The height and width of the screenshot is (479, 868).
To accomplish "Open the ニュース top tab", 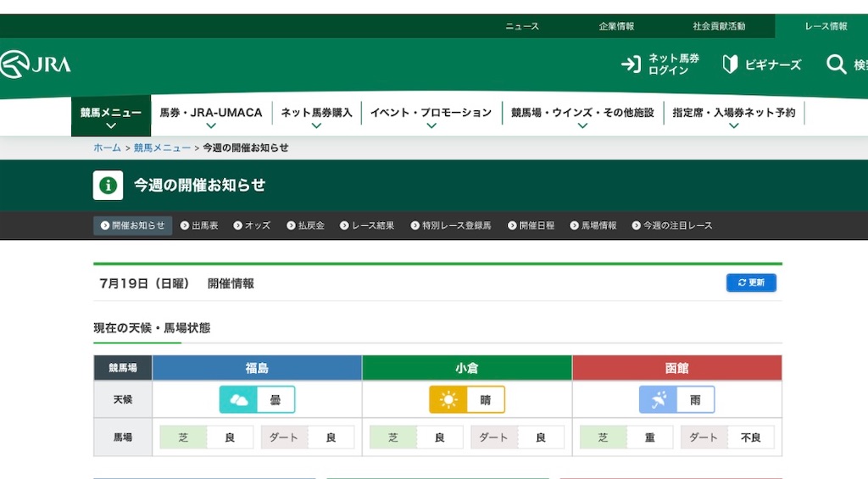I will tap(522, 26).
